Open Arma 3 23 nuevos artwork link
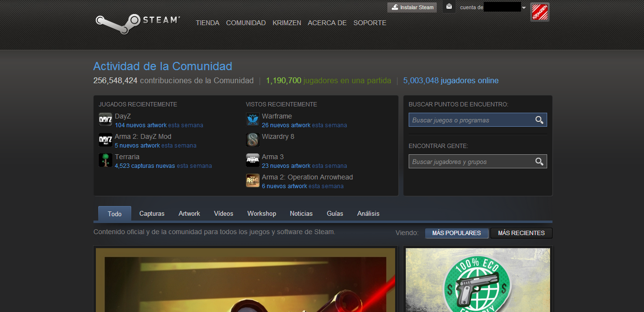The image size is (644, 312). tap(286, 166)
